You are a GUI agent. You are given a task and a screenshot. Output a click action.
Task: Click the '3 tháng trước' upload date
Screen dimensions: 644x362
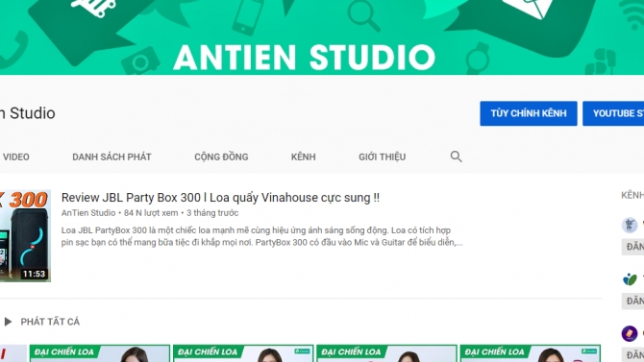click(212, 213)
